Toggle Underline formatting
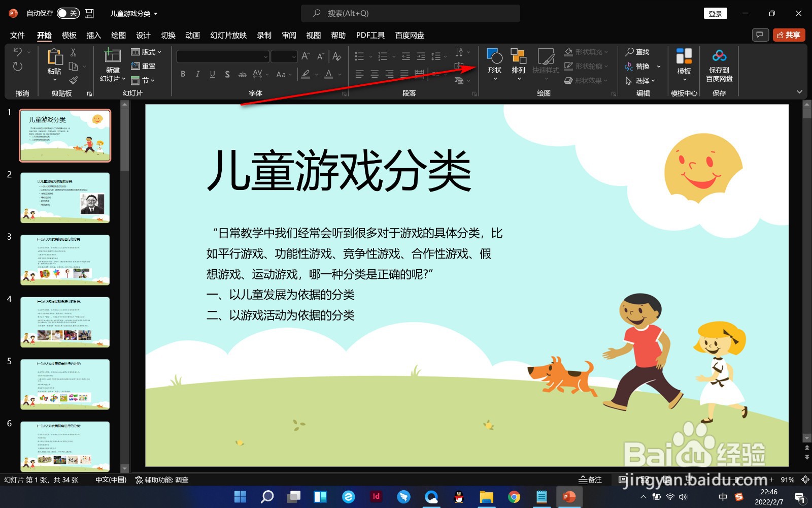The width and height of the screenshot is (812, 508). pos(212,74)
